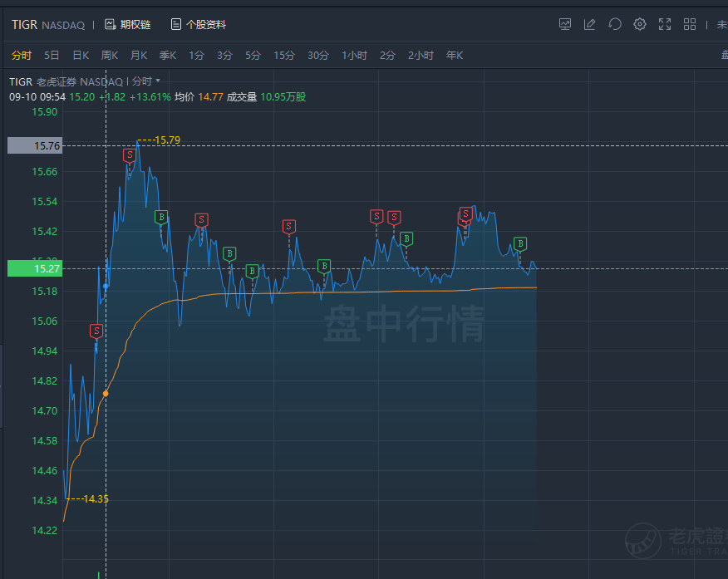Toggle fullscreen expand icon
Screen dimensions: 728x579
[665, 24]
